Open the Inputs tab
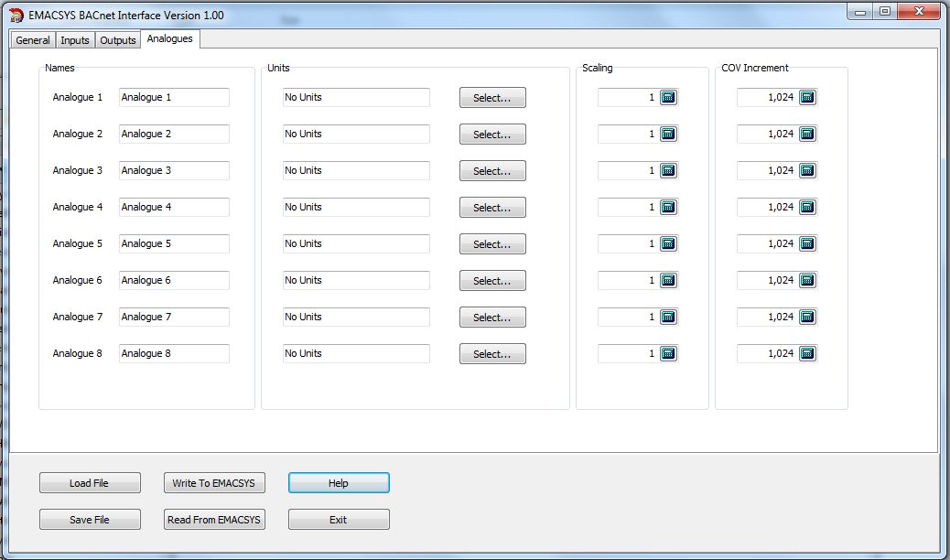The width and height of the screenshot is (950, 560). (x=75, y=40)
